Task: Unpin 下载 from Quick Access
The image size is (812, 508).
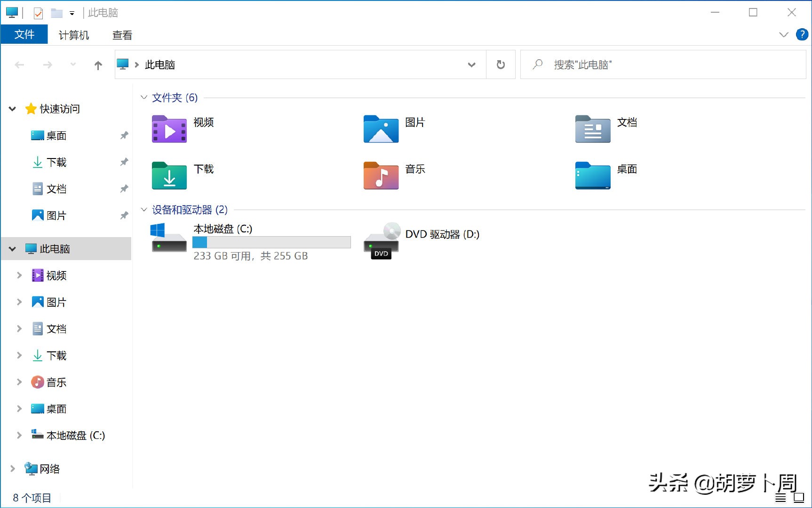Action: 124,162
